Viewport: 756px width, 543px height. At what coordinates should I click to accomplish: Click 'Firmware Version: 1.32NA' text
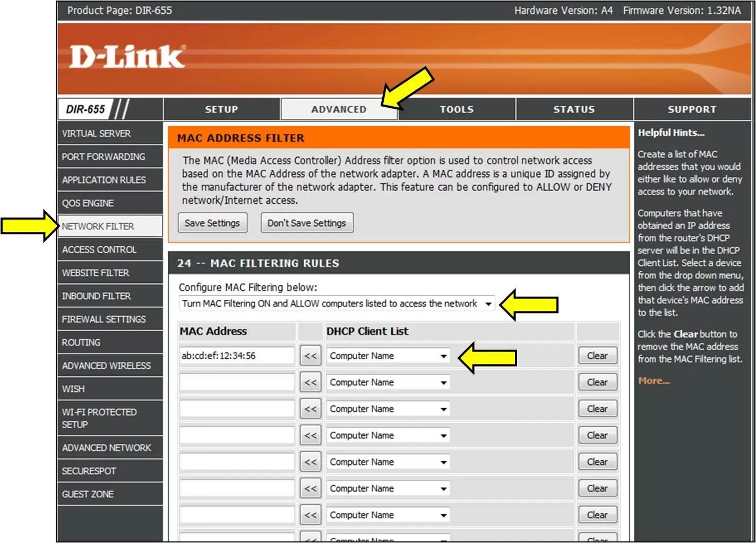682,11
